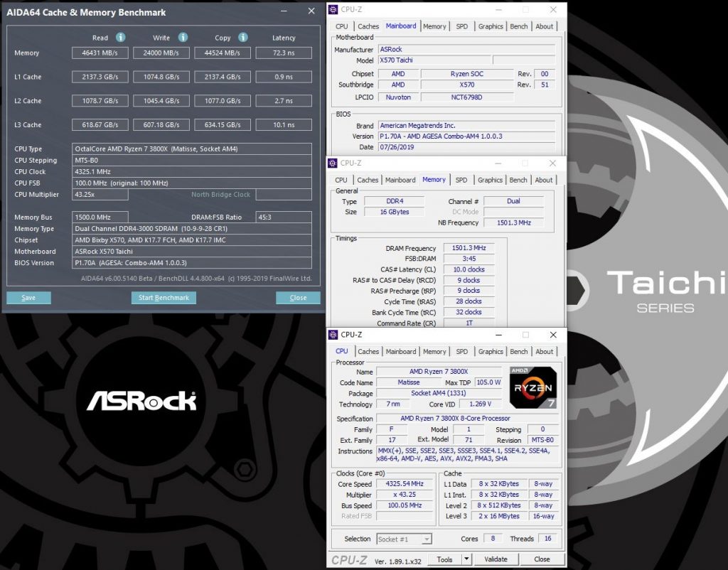The image size is (728, 570).
Task: Click Max TDP 105.0 W value
Action: (x=488, y=382)
